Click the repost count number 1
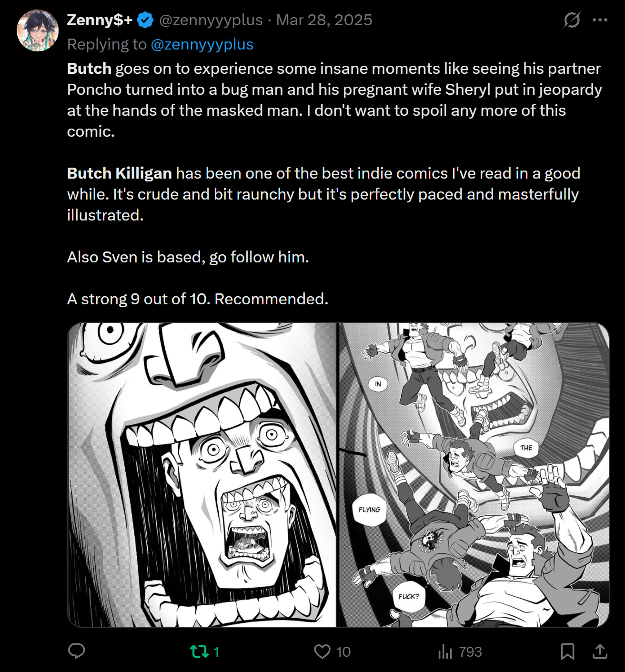This screenshot has height=672, width=625. coord(216,652)
